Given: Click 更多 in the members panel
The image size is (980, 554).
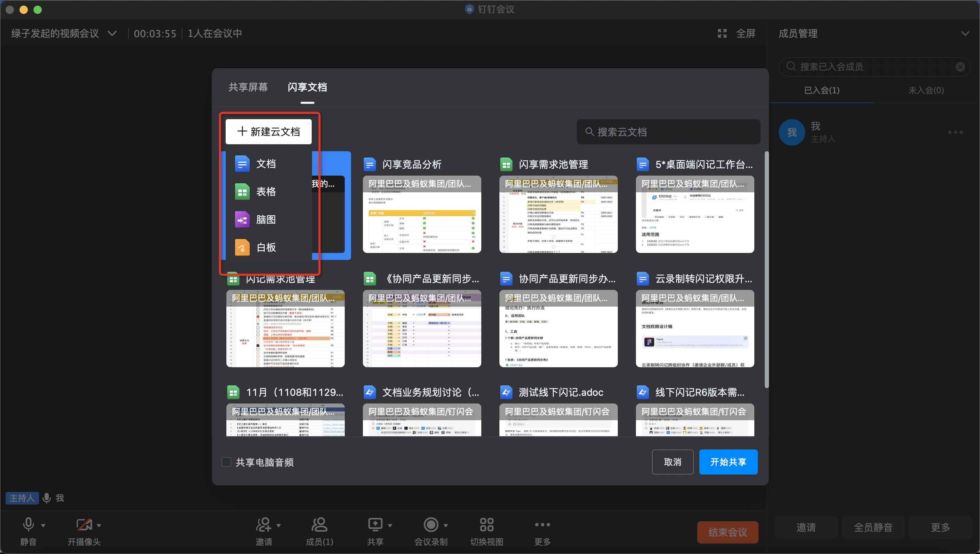Looking at the screenshot, I should tap(940, 528).
